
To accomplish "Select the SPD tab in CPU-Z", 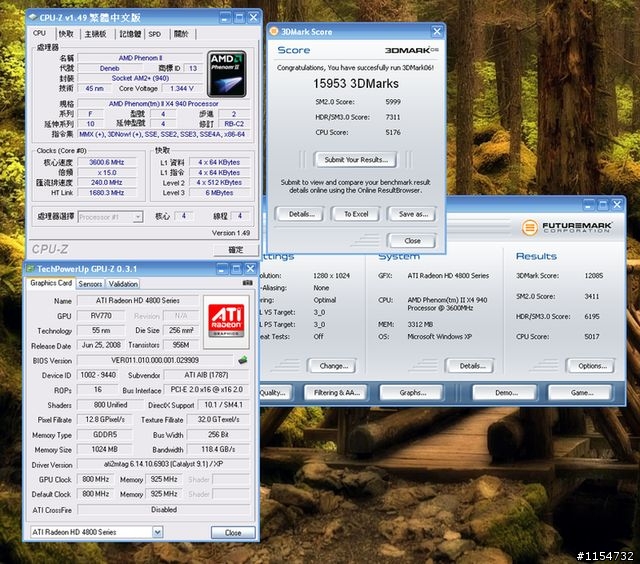I will tap(155, 34).
